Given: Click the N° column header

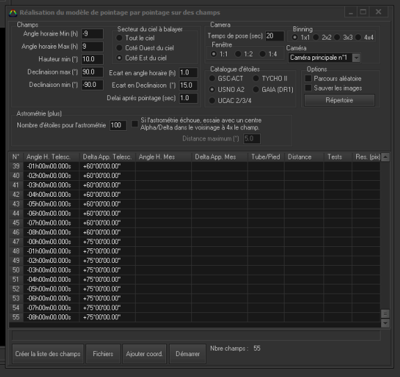Looking at the screenshot, I should (x=16, y=157).
